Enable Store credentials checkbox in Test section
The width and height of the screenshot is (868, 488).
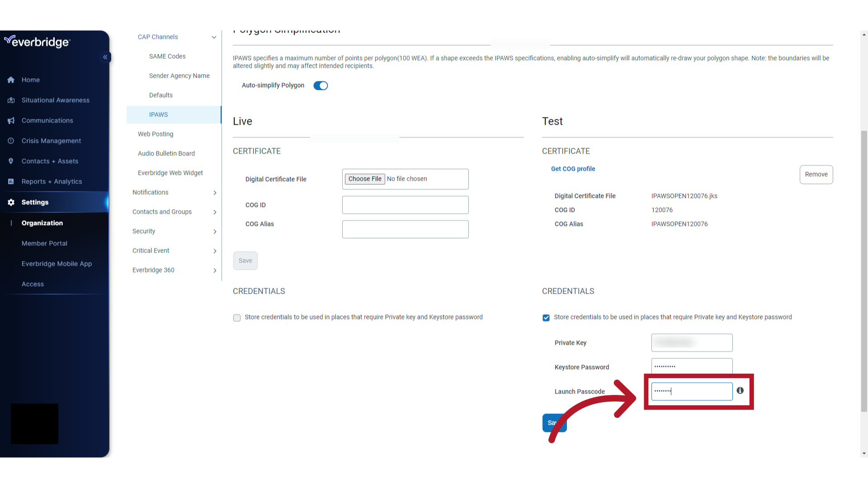click(546, 317)
